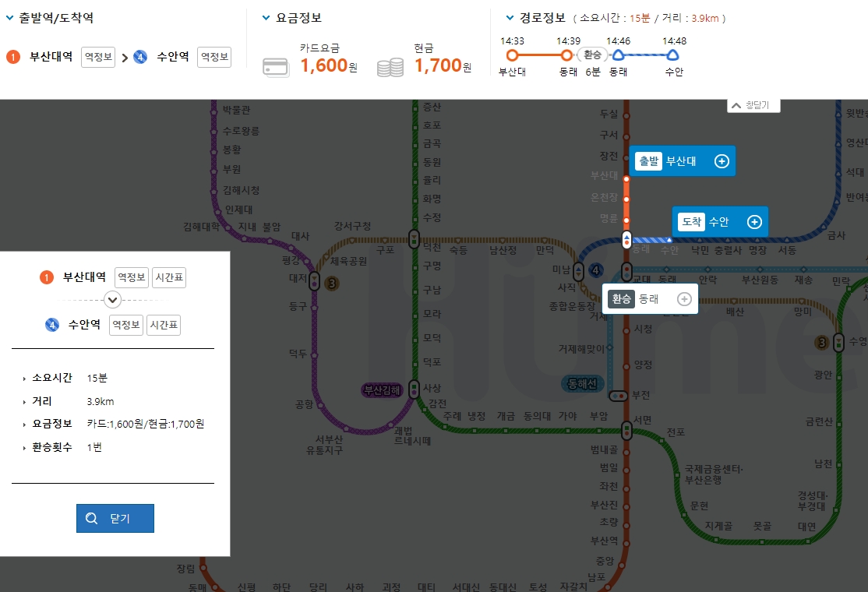This screenshot has height=592, width=868.
Task: Click line 1 badge beside 부산대역 panel
Action: coord(47,277)
